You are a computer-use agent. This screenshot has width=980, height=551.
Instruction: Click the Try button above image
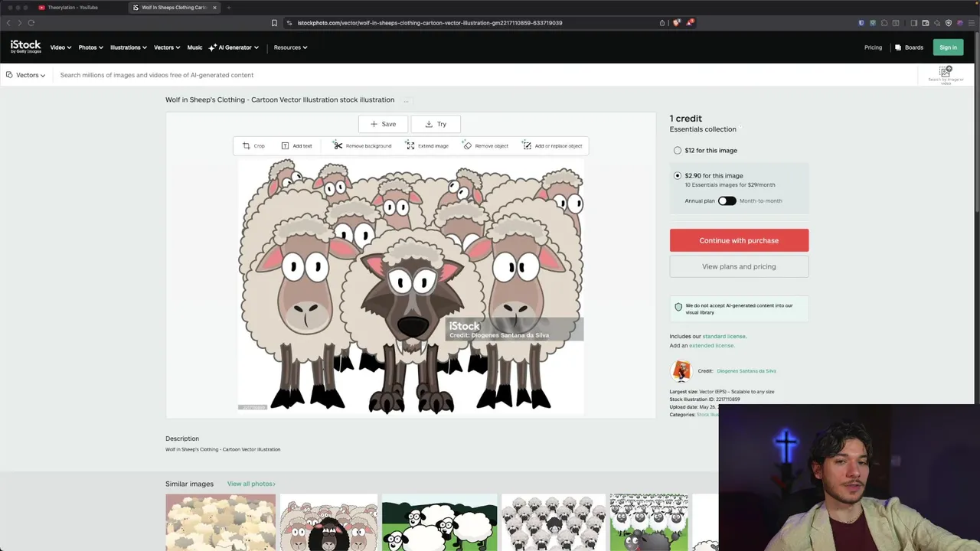436,124
